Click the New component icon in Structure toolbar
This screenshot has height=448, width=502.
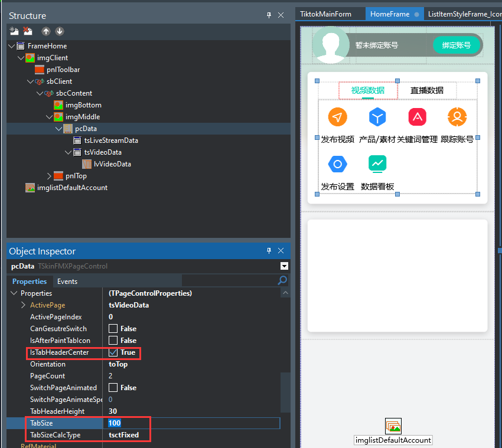(x=14, y=31)
